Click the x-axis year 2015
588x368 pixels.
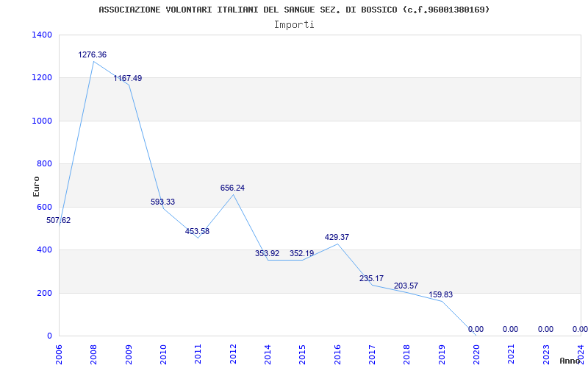tap(302, 355)
